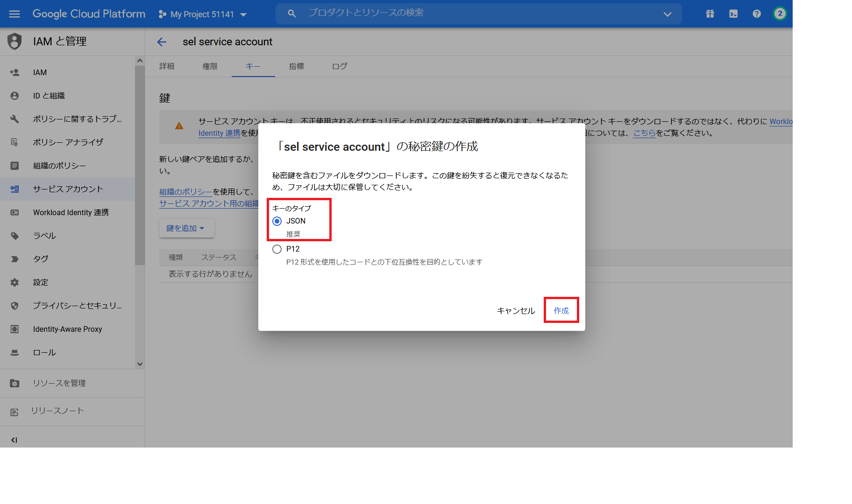Switch to the キー tab

[x=253, y=66]
